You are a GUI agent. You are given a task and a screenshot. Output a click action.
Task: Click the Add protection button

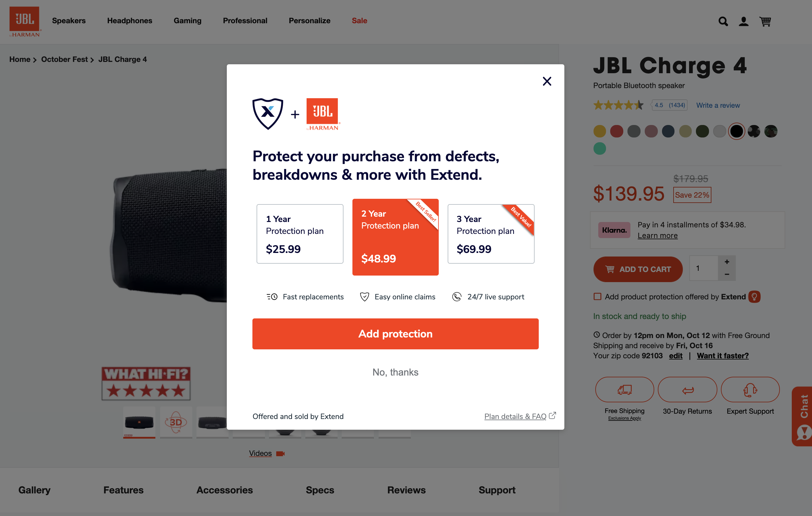[x=395, y=334]
